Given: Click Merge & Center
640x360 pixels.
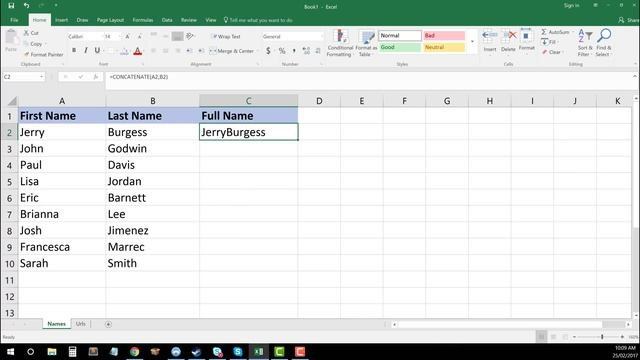Looking at the screenshot, I should pyautogui.click(x=232, y=51).
